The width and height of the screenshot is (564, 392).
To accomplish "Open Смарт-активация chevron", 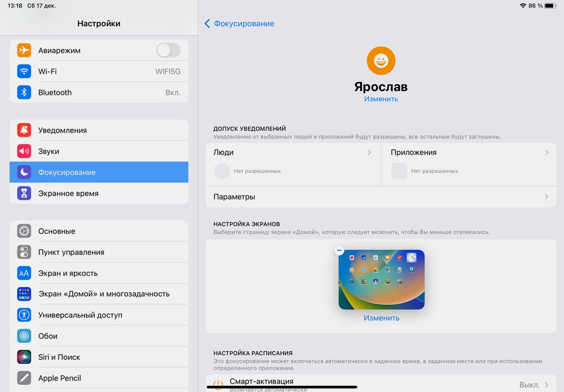I will pos(547,384).
